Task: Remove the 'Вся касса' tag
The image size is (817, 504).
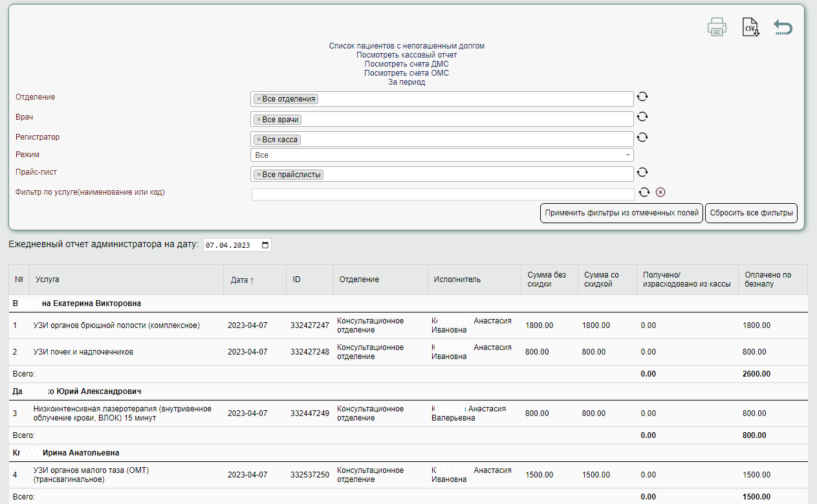Action: [259, 140]
